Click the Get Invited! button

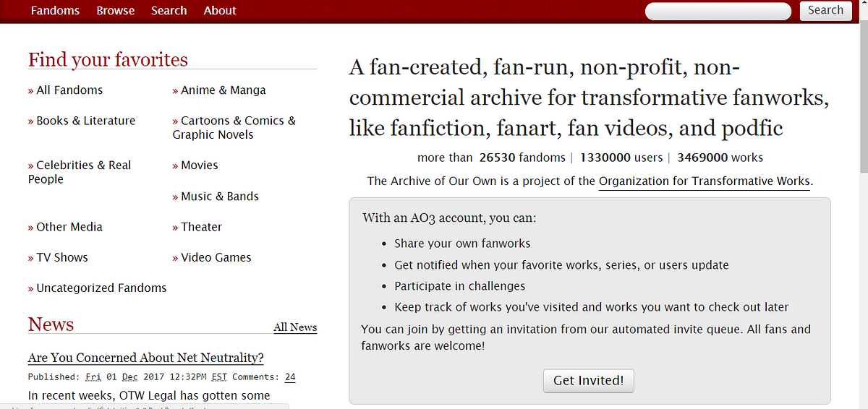[589, 380]
